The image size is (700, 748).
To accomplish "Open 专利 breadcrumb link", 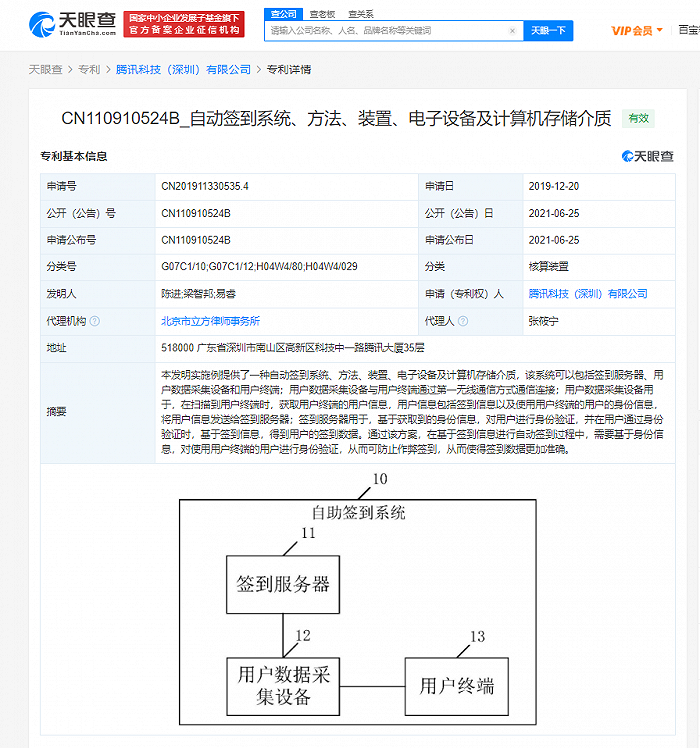I will (x=89, y=70).
